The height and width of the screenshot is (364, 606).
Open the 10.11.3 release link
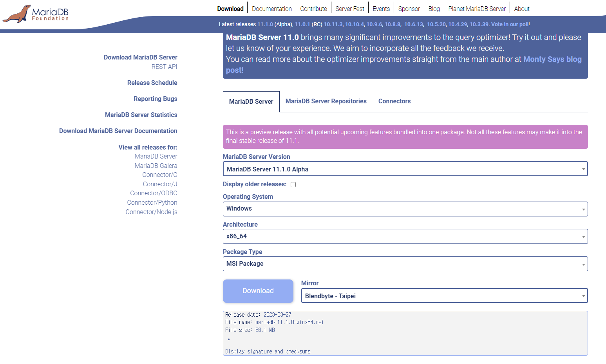(333, 24)
